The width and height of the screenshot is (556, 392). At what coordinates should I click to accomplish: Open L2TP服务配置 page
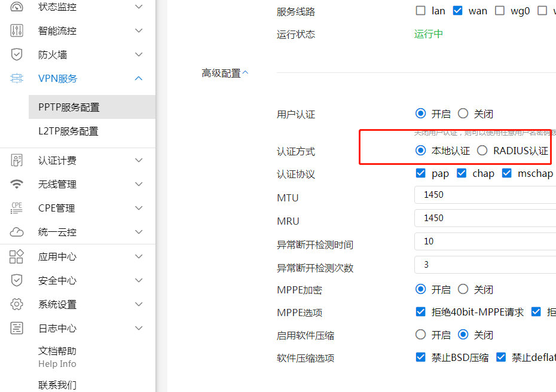click(68, 131)
